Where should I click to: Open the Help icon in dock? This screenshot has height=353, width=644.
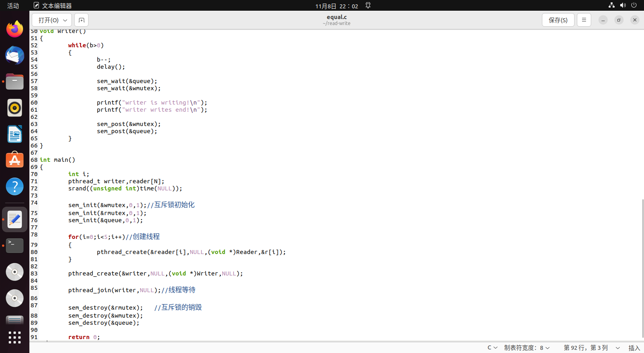(x=15, y=186)
